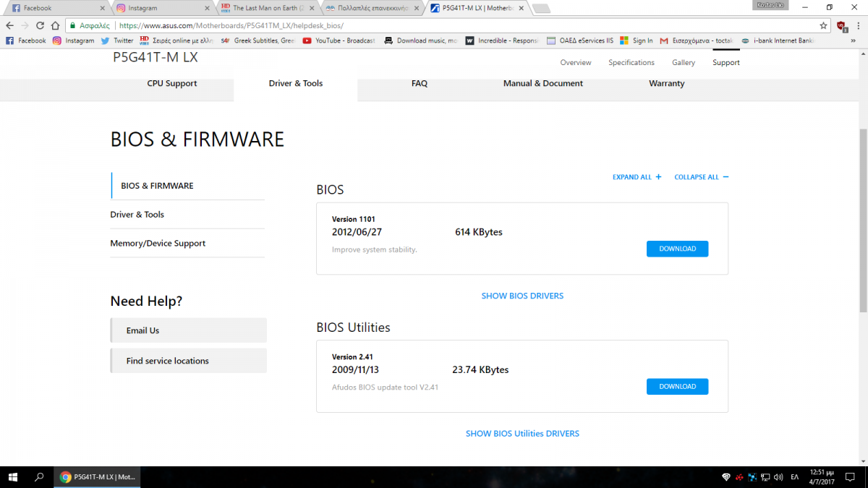Open the Facebook bookmark
The height and width of the screenshot is (488, 868).
point(26,40)
